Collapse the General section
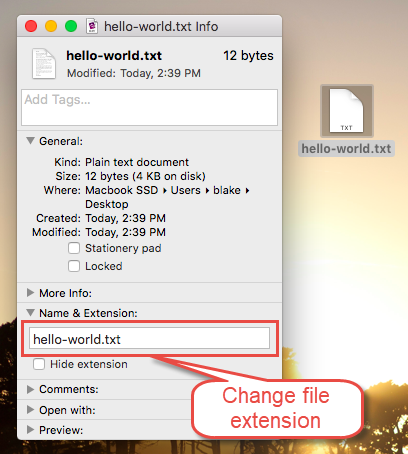This screenshot has width=408, height=454. tap(30, 141)
